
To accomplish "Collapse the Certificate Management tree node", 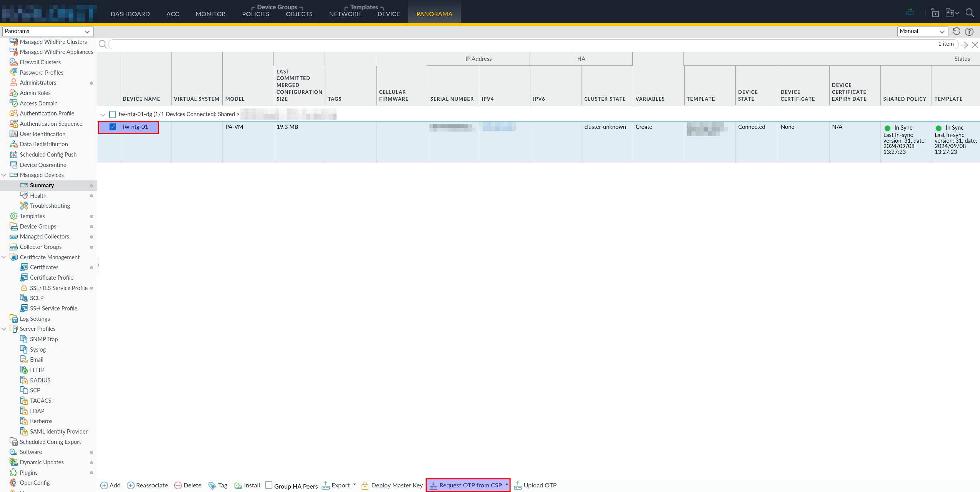I will tap(4, 257).
